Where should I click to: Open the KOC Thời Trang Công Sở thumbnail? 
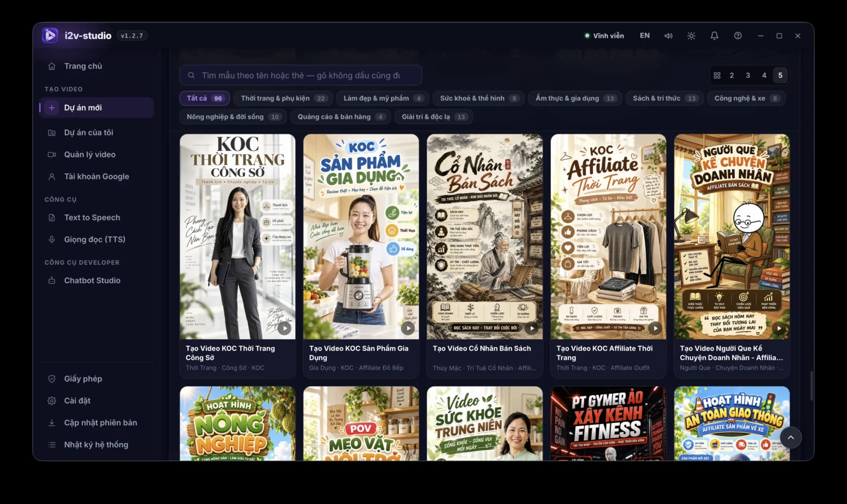point(238,237)
